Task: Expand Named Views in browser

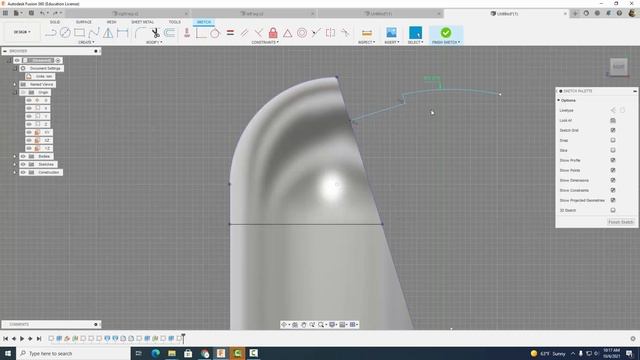Action: pos(15,84)
